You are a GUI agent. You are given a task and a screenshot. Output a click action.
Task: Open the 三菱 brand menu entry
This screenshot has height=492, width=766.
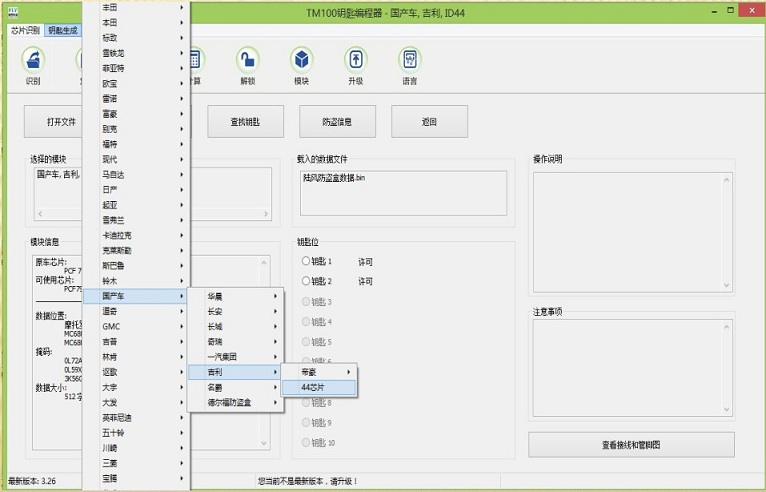(x=135, y=463)
